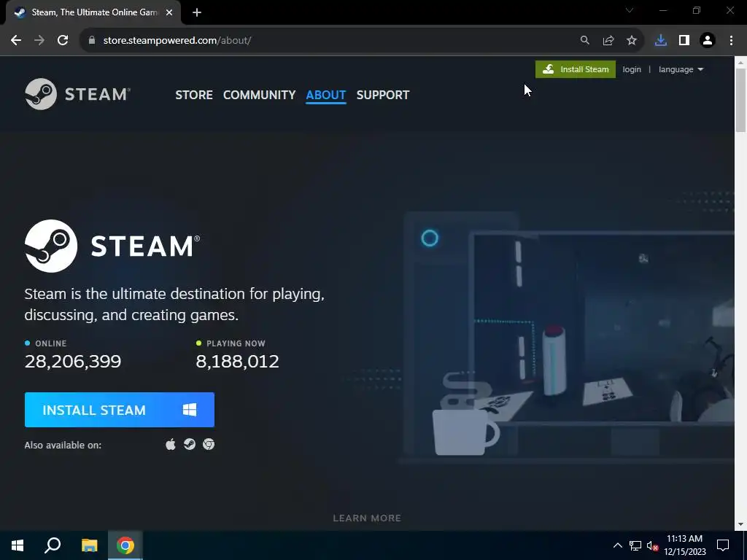Expand the language dropdown
Viewport: 747px width, 560px height.
(681, 69)
